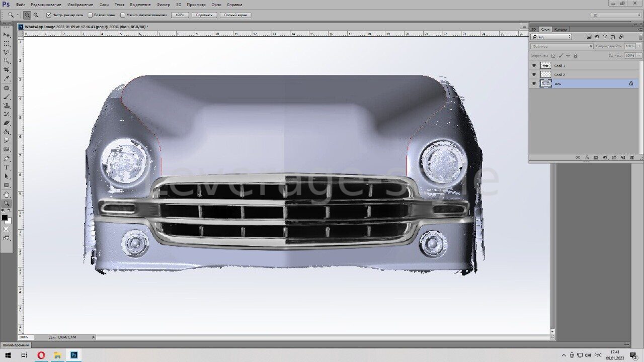Toggle visibility of the Фон layer
Viewport: 644px width, 362px height.
click(x=534, y=83)
